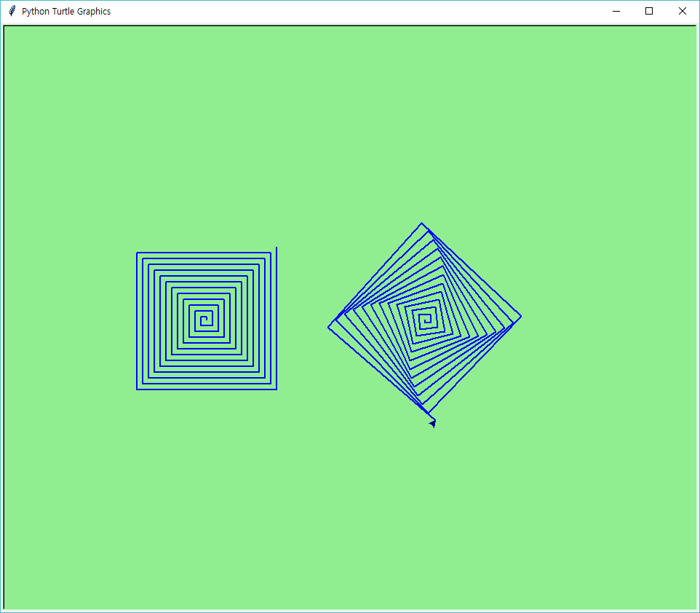Minimize the Python Turtle Graphics window
700x613 pixels.
click(x=616, y=11)
